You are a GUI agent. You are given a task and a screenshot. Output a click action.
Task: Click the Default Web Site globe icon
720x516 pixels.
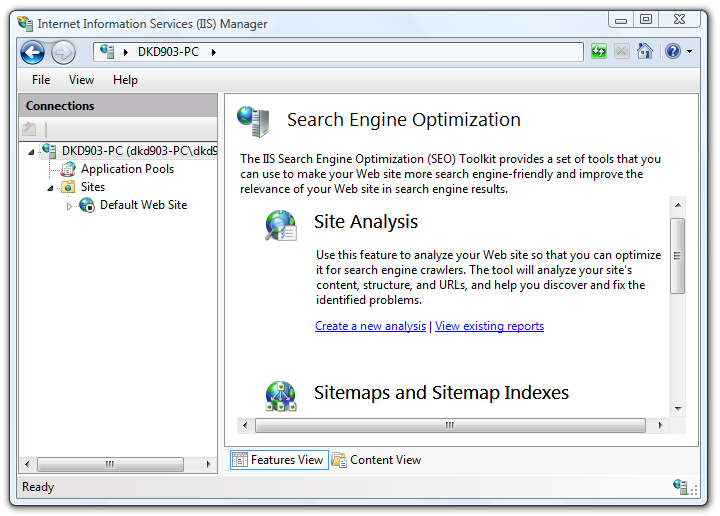point(87,205)
